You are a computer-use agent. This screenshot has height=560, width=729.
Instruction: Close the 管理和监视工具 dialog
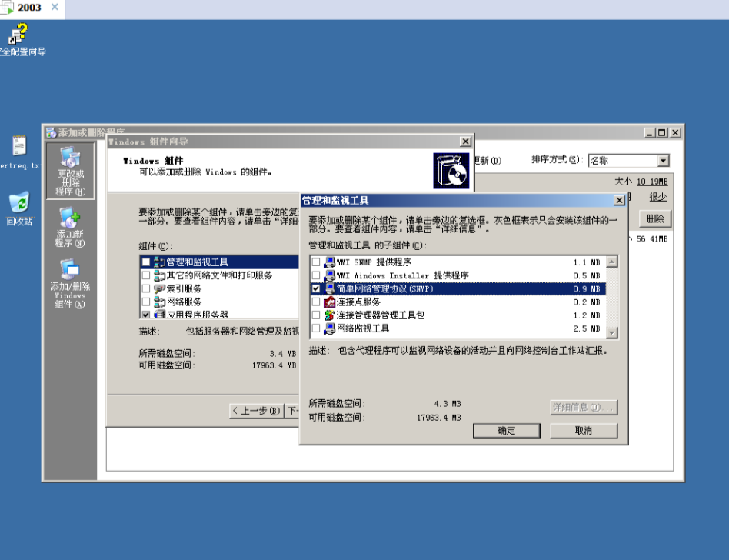point(619,201)
